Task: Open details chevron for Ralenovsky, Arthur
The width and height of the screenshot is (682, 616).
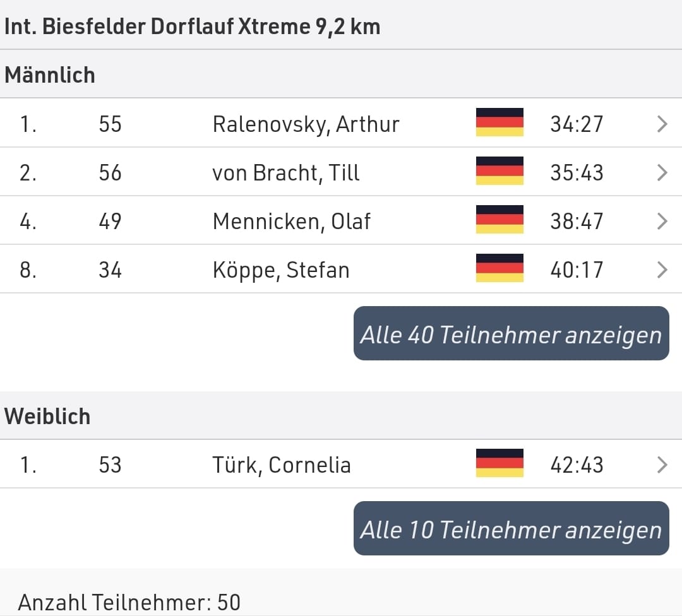Action: coord(662,124)
